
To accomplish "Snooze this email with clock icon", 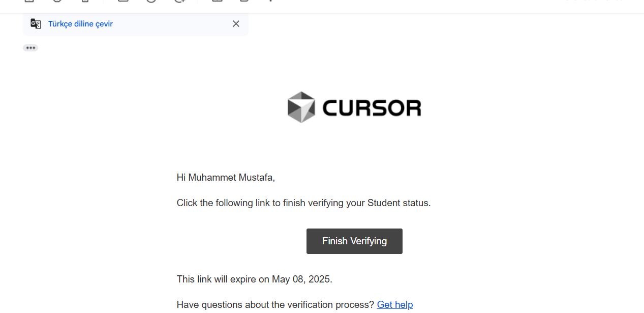I will pyautogui.click(x=151, y=1).
